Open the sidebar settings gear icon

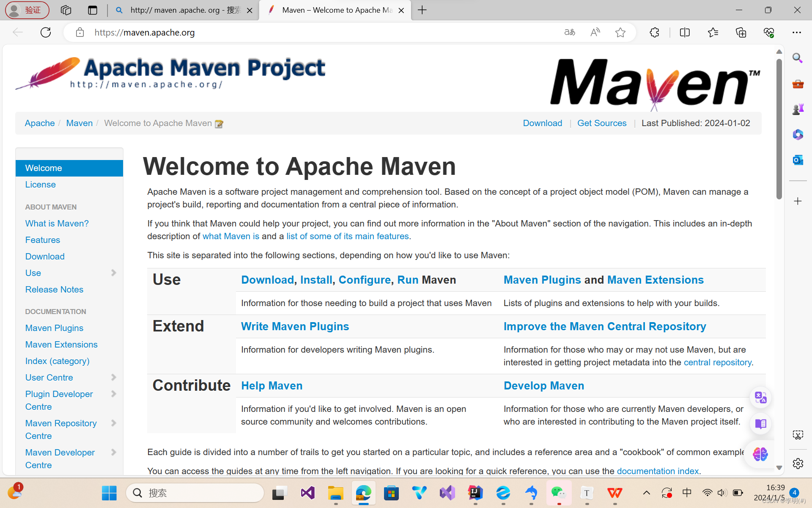pyautogui.click(x=798, y=464)
